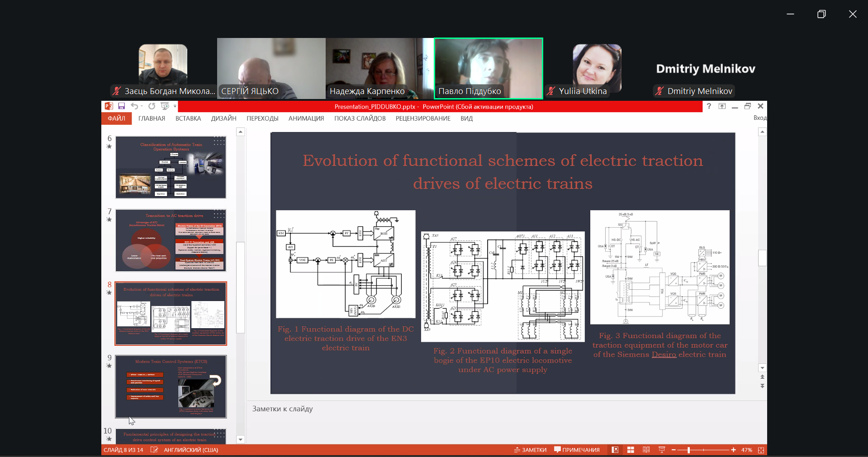The width and height of the screenshot is (868, 457).
Task: Click the zoom slider handle
Action: click(x=688, y=450)
